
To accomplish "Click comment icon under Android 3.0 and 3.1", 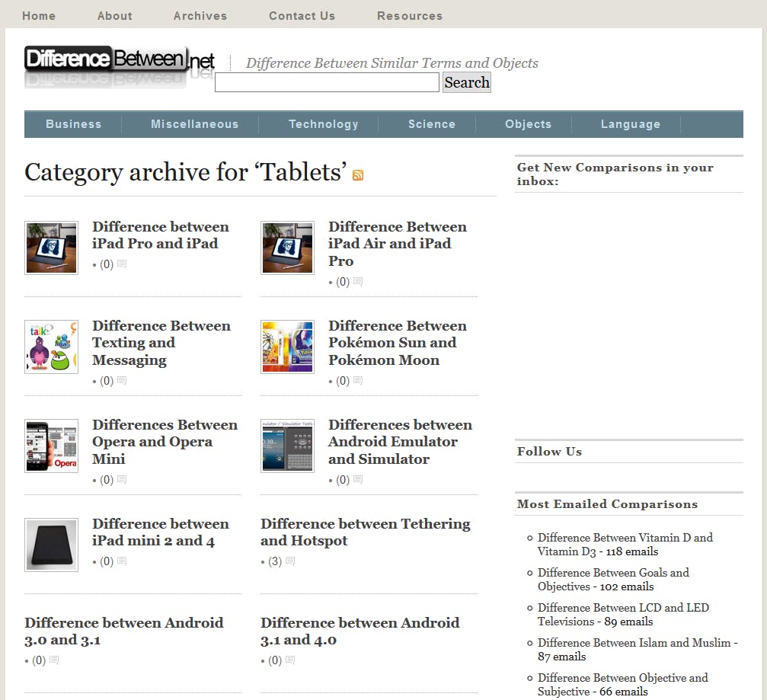I will pyautogui.click(x=54, y=660).
